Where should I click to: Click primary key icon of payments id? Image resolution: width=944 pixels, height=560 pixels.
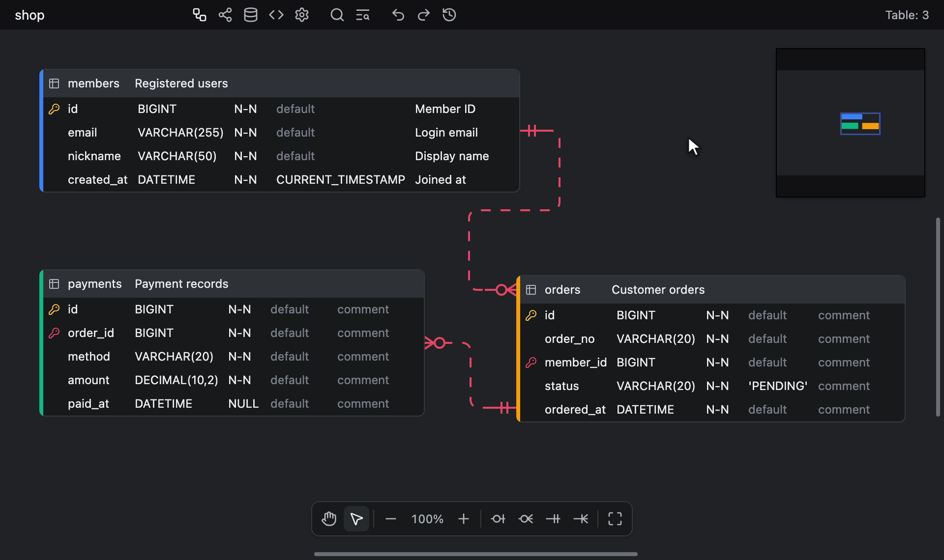(54, 309)
